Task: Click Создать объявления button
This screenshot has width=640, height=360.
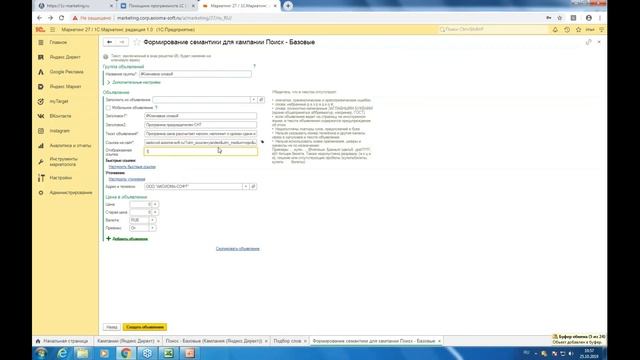Action: [x=144, y=327]
